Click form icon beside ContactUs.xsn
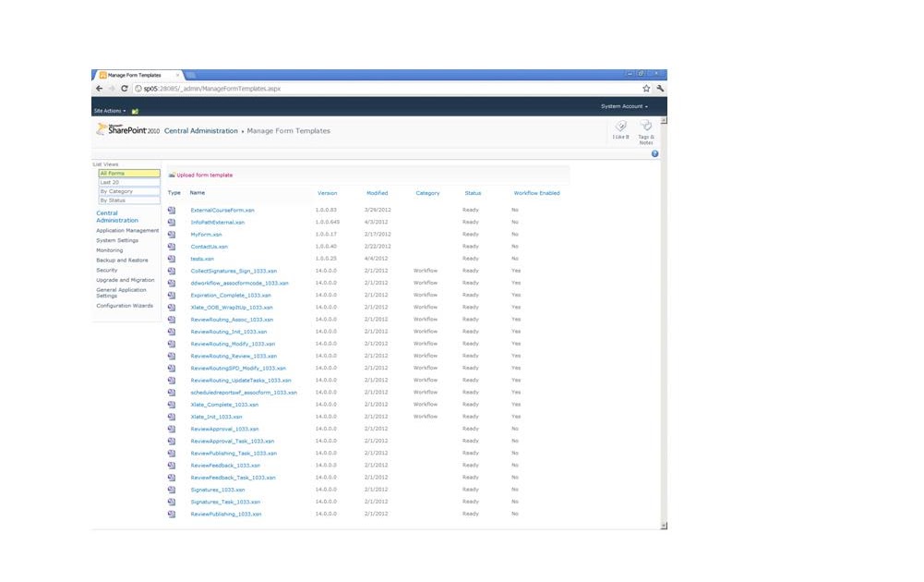The height and width of the screenshot is (582, 924). pos(172,247)
